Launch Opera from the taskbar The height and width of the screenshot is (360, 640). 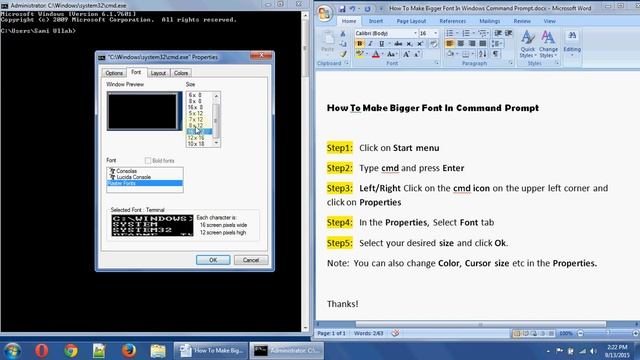[42, 350]
